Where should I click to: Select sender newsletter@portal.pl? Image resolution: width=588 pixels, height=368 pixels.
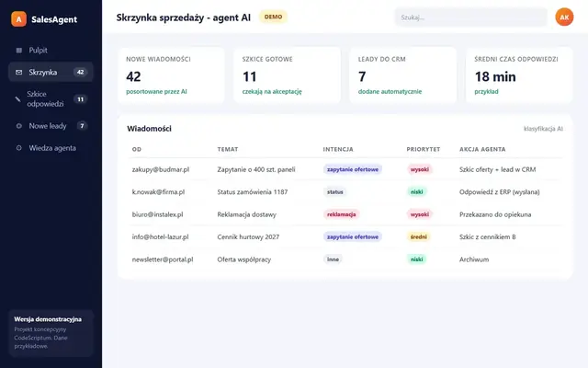click(163, 259)
